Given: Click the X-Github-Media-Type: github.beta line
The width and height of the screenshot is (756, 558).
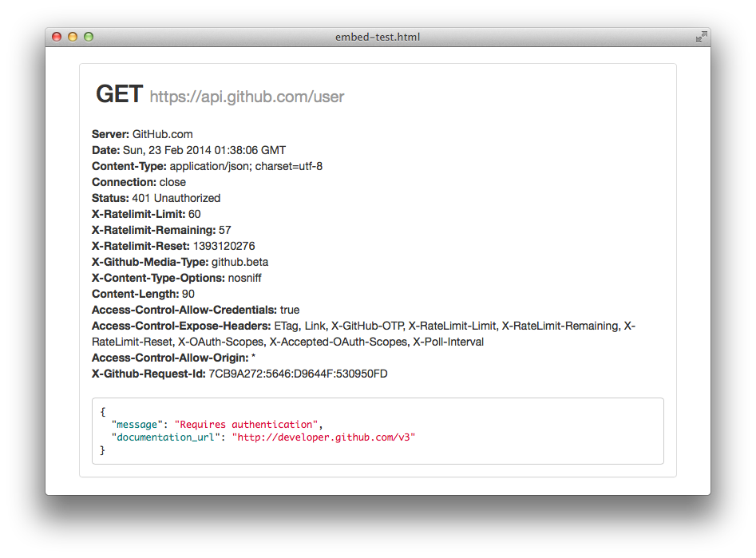Looking at the screenshot, I should click(180, 261).
